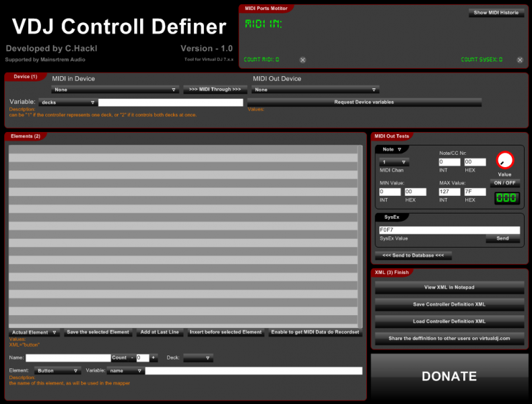
Task: Open the Note message type dropdown
Action: tap(392, 149)
